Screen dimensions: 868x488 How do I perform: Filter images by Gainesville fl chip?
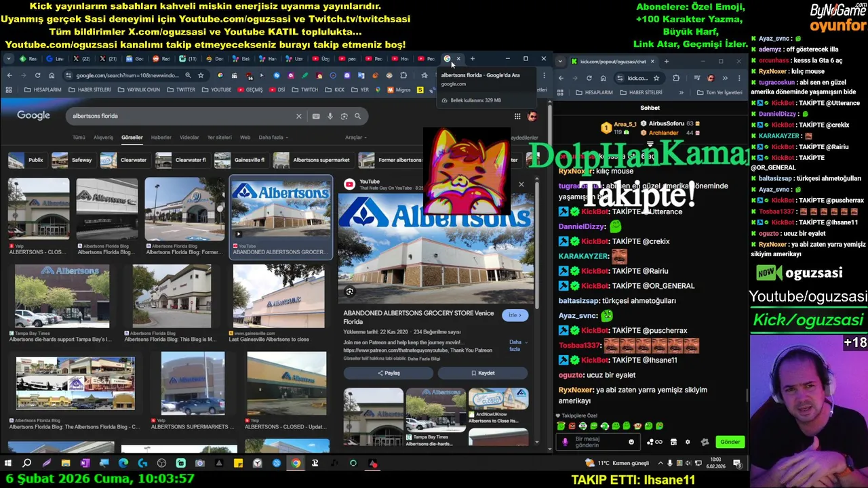click(241, 161)
